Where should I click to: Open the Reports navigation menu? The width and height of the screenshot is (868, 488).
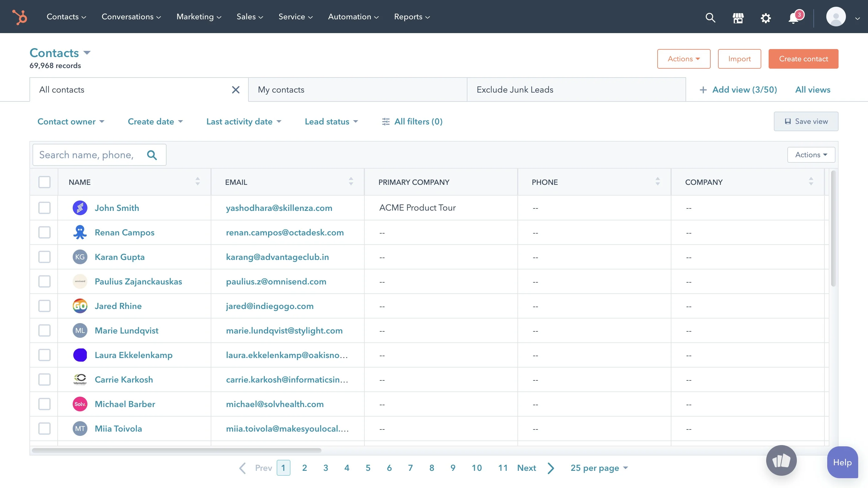pos(412,17)
